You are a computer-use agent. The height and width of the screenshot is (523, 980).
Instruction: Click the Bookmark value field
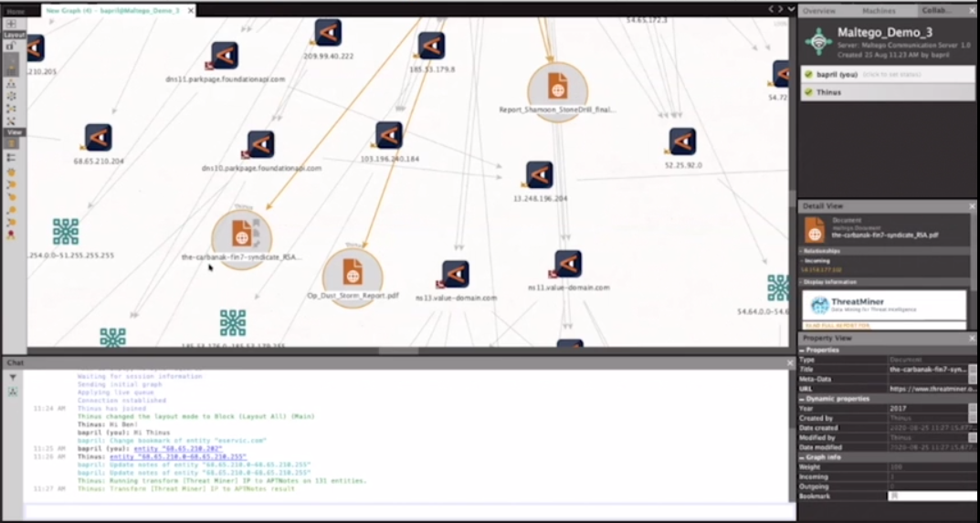(x=932, y=497)
